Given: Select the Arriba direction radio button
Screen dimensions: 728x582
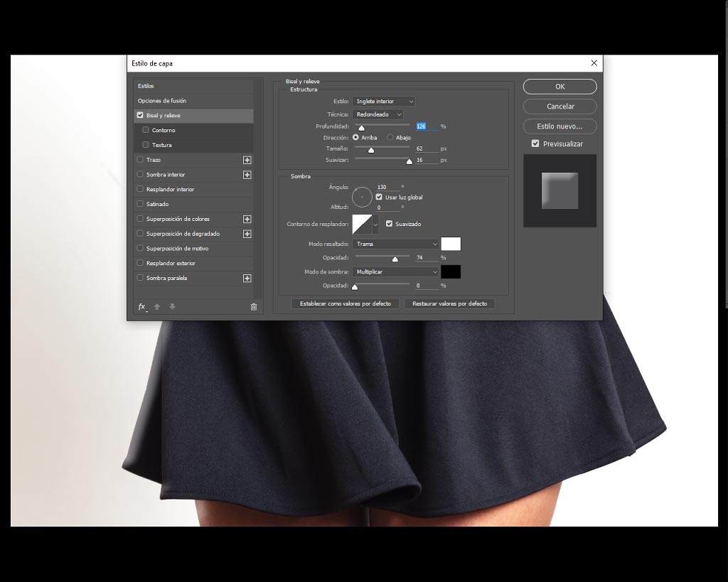Looking at the screenshot, I should [x=355, y=137].
